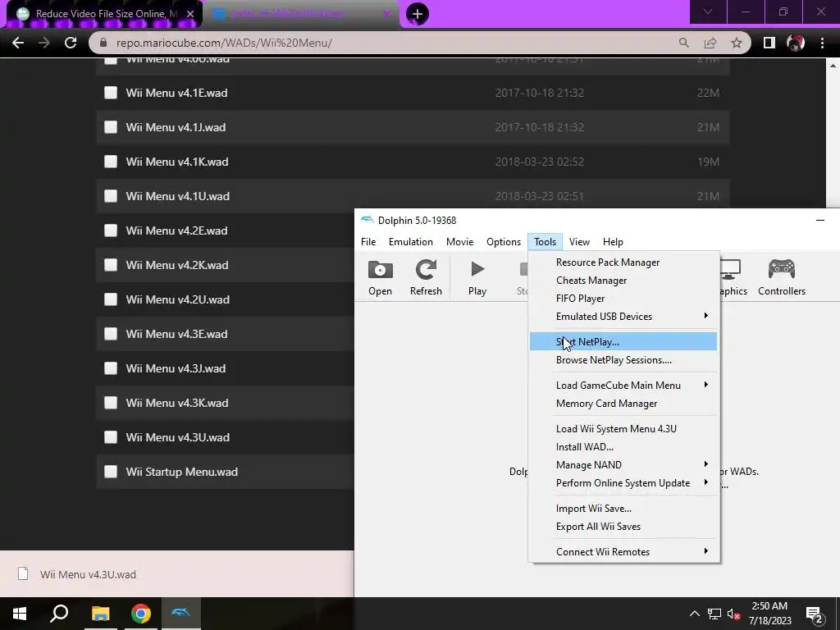
Task: Go back in Chrome browser
Action: tap(18, 43)
